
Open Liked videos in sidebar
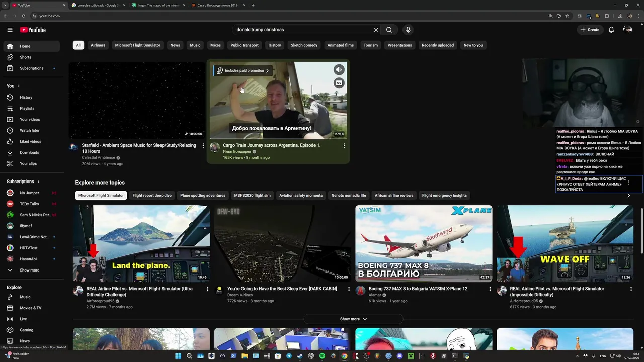pyautogui.click(x=31, y=142)
